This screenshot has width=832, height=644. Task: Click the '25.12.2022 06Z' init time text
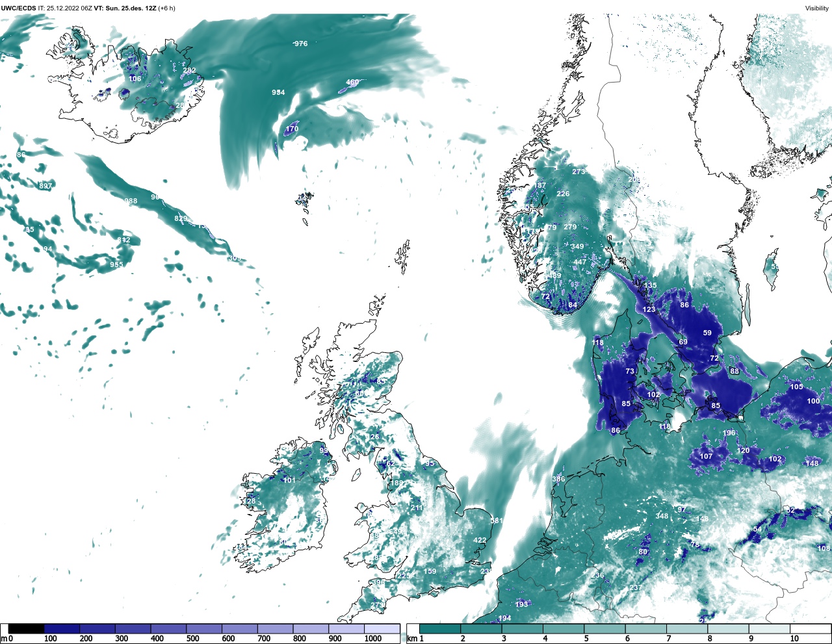point(69,8)
